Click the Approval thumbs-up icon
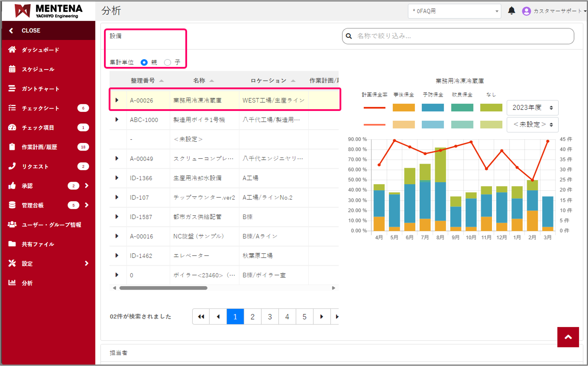Image resolution: width=588 pixels, height=366 pixels. coord(12,185)
